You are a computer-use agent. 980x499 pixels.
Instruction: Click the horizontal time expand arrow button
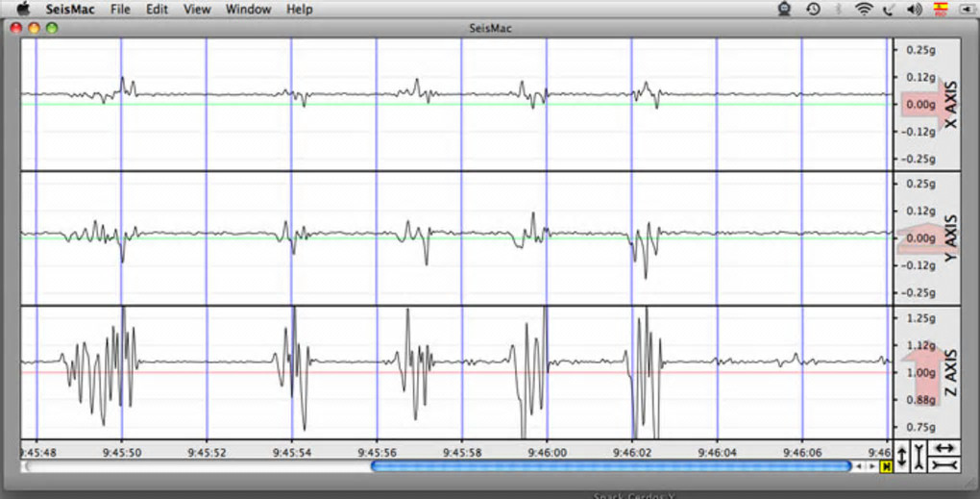(x=944, y=448)
